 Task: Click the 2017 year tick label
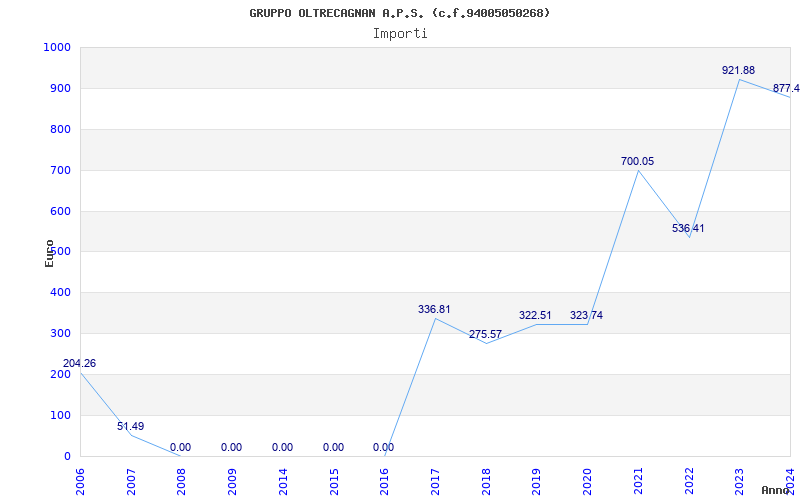coord(435,481)
